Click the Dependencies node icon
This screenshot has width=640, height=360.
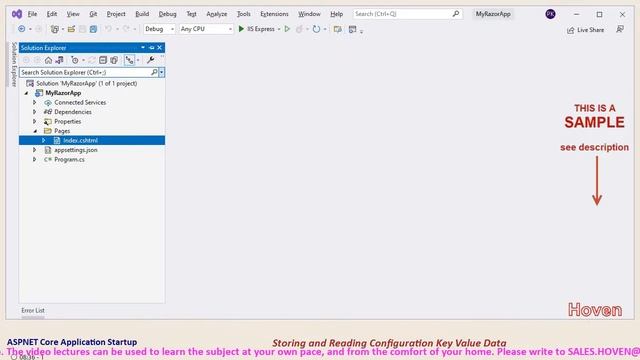48,112
